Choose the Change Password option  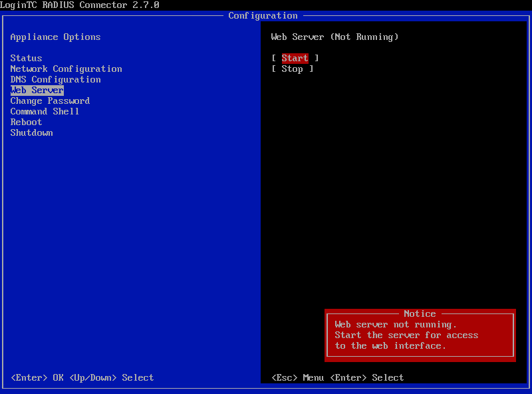pyautogui.click(x=51, y=101)
